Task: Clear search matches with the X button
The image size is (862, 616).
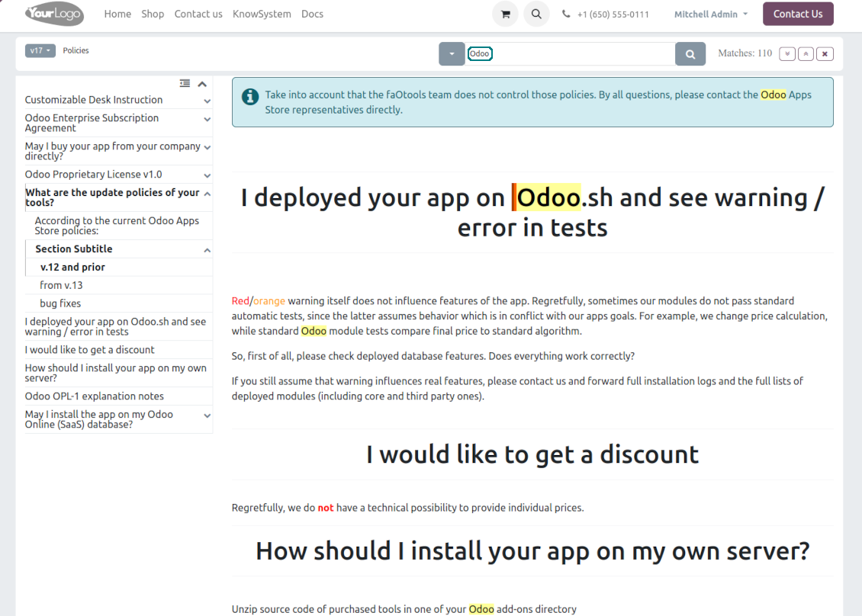Action: (825, 54)
